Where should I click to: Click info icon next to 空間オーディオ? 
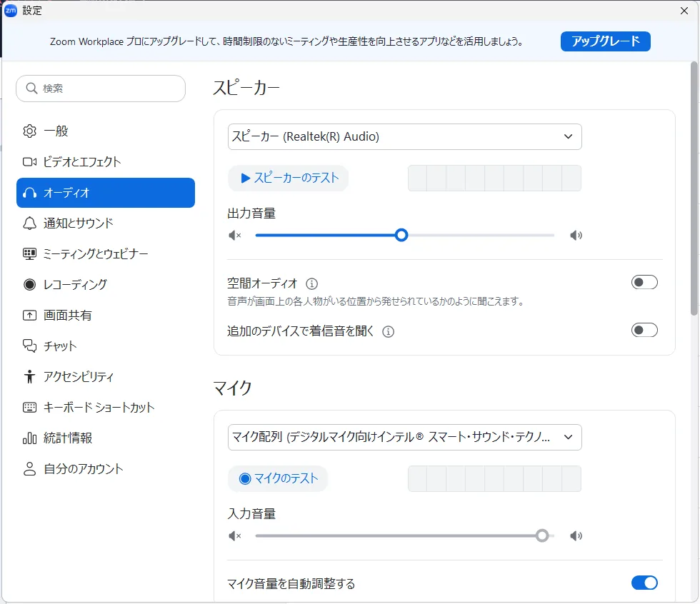[x=311, y=283]
